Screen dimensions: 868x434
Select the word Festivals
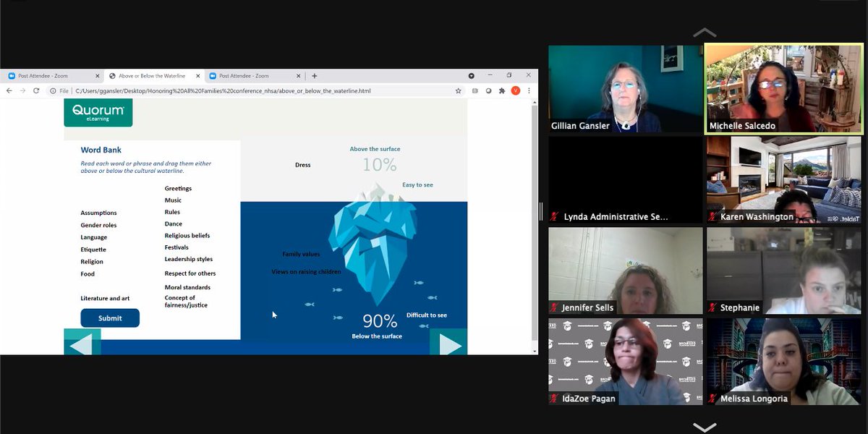(176, 247)
